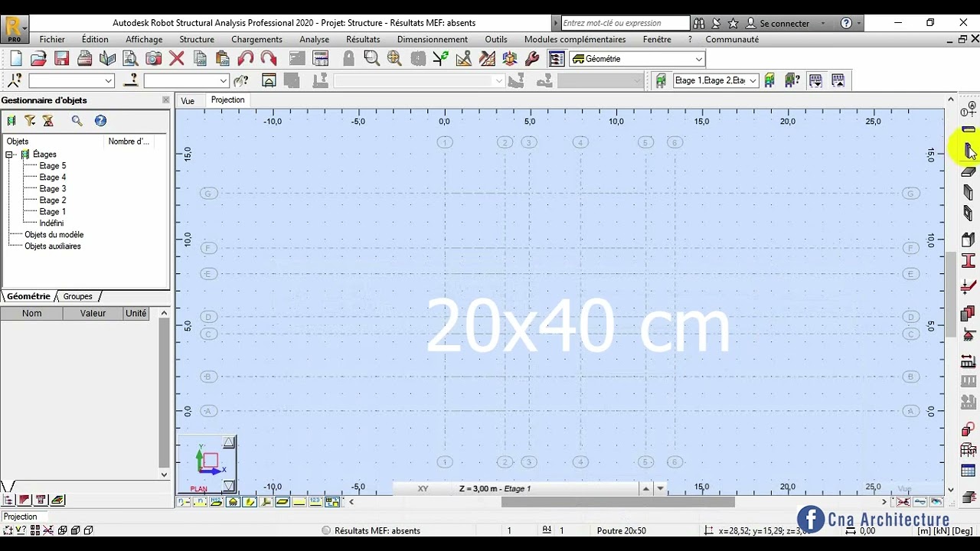Image resolution: width=980 pixels, height=551 pixels.
Task: Select Objets auxiliaires in the tree
Action: 52,246
